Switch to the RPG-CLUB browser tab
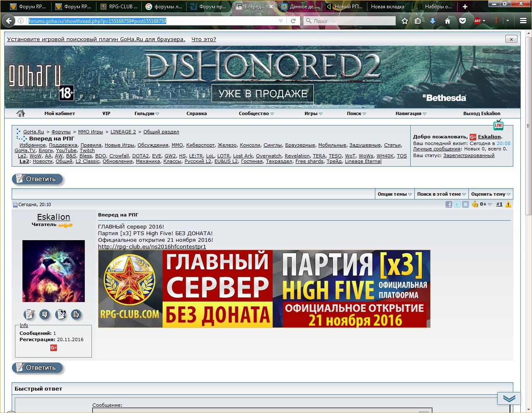This screenshot has width=532, height=413. (x=119, y=7)
